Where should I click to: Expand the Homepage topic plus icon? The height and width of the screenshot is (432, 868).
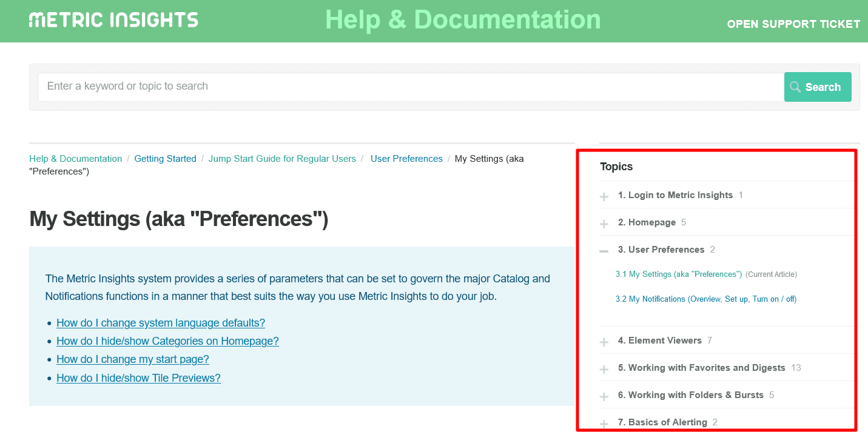pyautogui.click(x=604, y=224)
